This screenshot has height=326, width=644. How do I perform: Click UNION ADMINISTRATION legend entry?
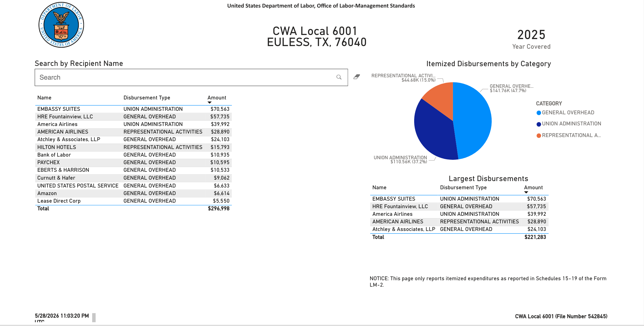point(569,124)
